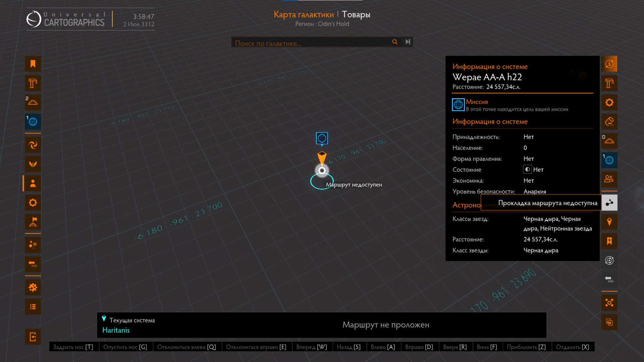Click the Вперед [W] control hint
This screenshot has height=362, width=644.
pos(312,347)
